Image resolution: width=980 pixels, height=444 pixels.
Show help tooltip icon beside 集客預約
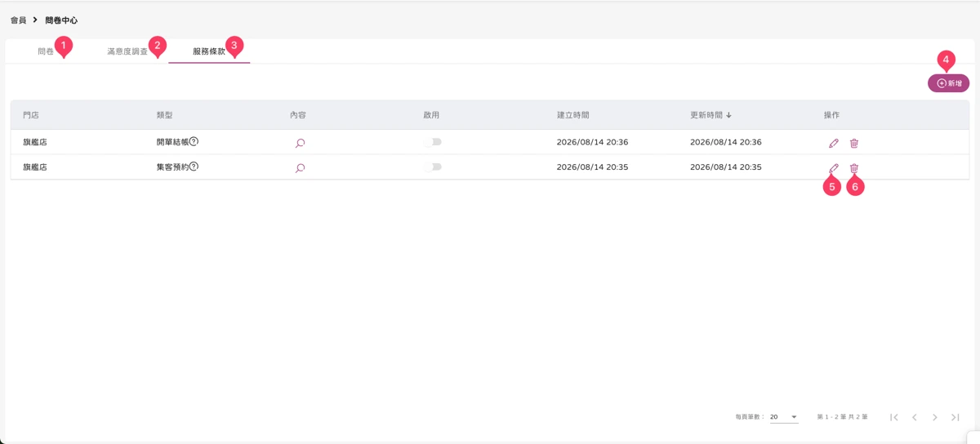pos(194,166)
